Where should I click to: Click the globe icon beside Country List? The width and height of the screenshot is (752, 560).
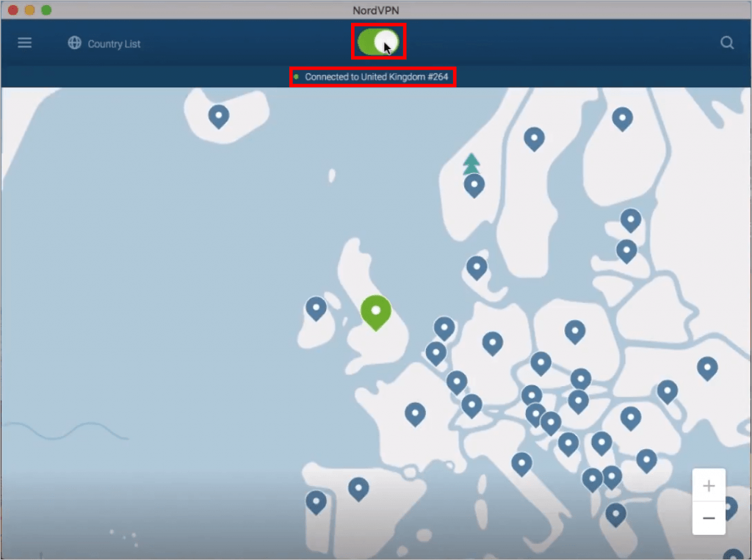[74, 43]
